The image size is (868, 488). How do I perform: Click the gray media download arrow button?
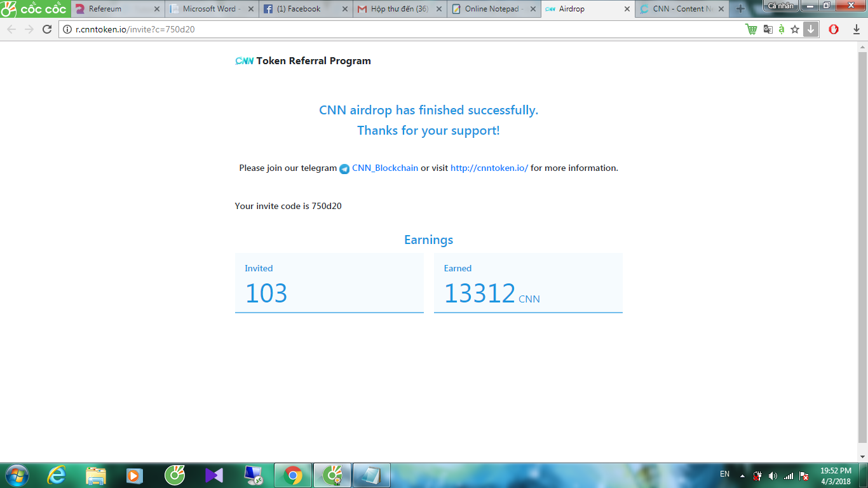tap(811, 29)
